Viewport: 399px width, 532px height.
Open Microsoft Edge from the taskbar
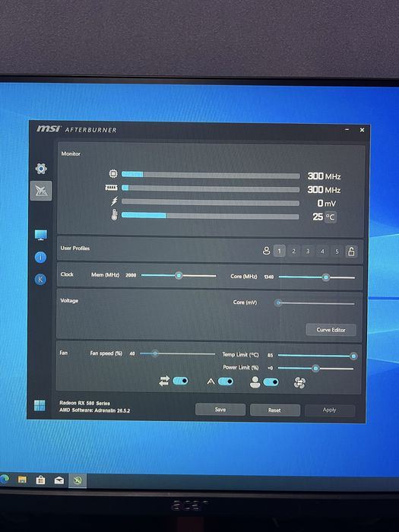pyautogui.click(x=4, y=479)
